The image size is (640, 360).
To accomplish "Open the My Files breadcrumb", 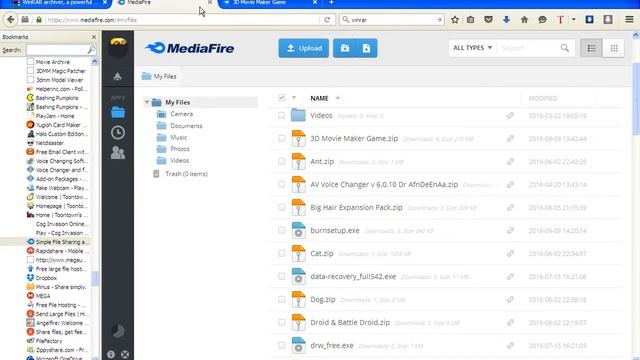I will pos(159,76).
